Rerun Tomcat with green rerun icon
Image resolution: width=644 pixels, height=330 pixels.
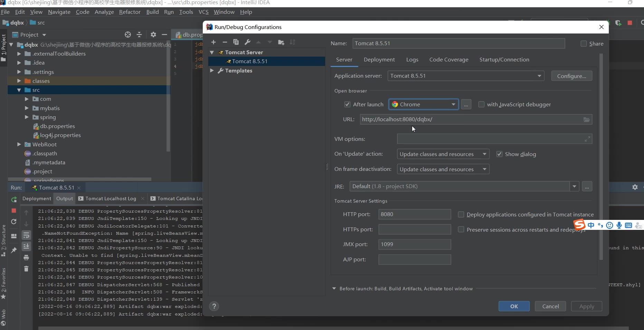[x=14, y=199]
